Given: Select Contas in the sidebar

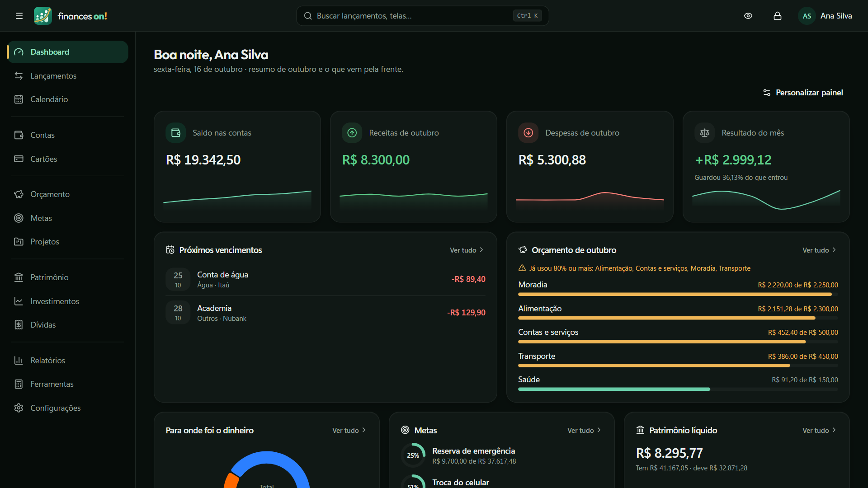Looking at the screenshot, I should pyautogui.click(x=67, y=135).
